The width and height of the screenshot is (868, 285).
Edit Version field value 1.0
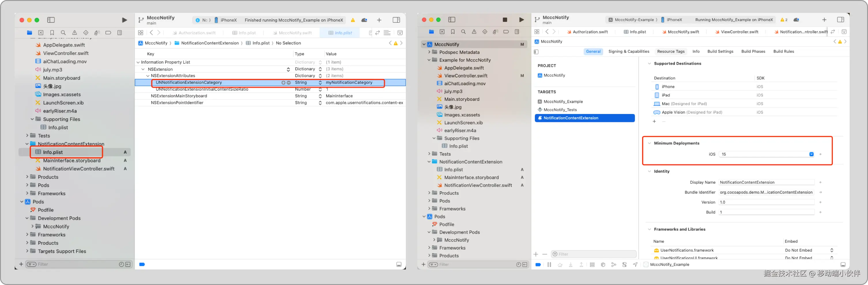pyautogui.click(x=766, y=202)
